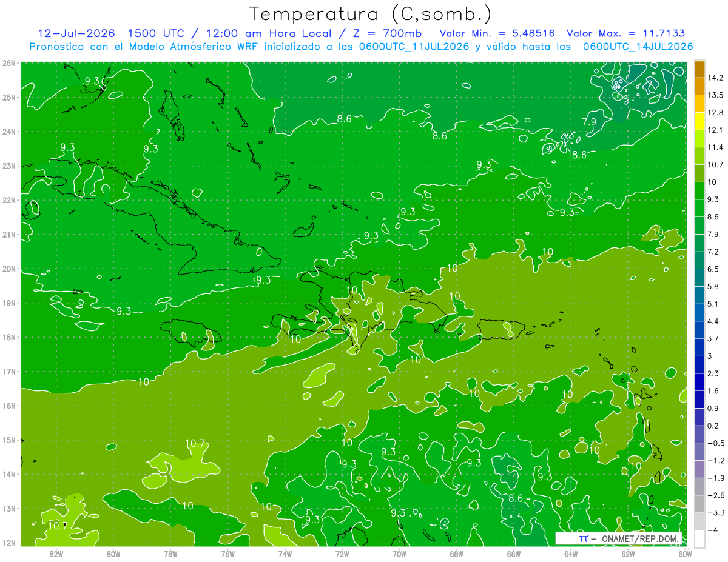Click the colorbar label "3.7"
This screenshot has width=728, height=562.
pos(714,338)
